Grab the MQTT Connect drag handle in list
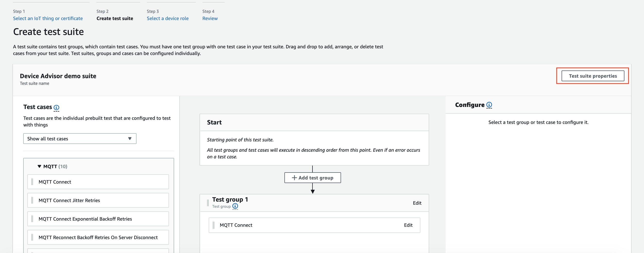 coord(32,182)
